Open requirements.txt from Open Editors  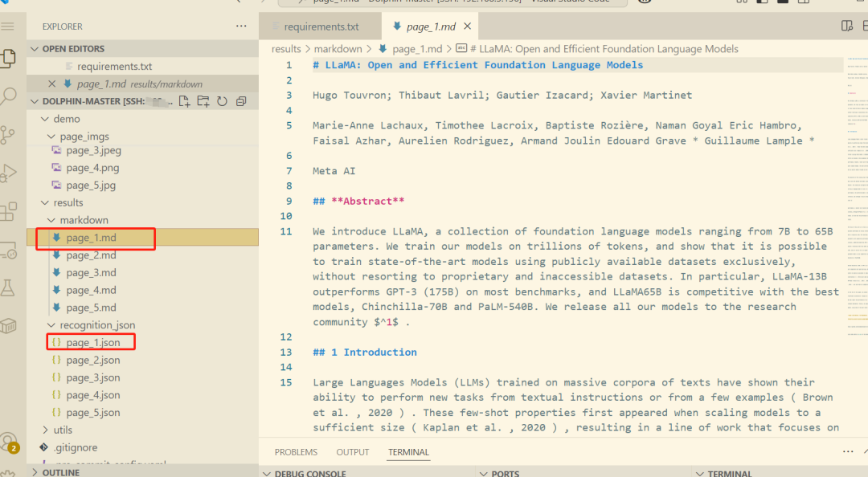click(x=115, y=67)
